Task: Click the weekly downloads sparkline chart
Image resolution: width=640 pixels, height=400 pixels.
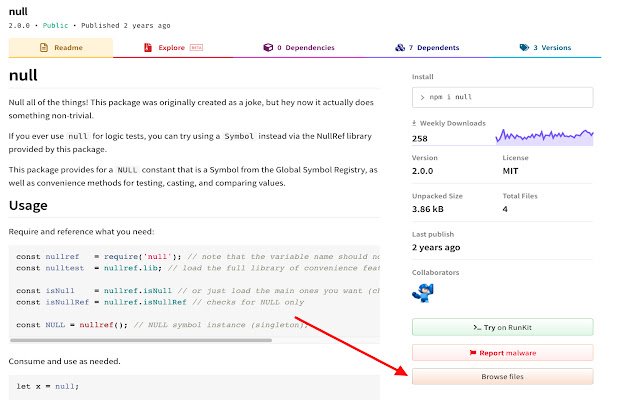Action: coord(544,137)
